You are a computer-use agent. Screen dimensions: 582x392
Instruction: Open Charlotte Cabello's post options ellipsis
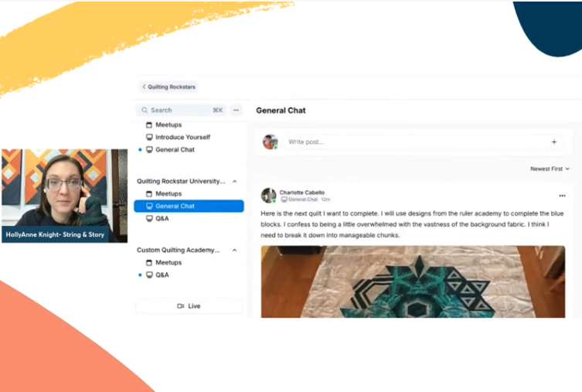[x=562, y=196]
